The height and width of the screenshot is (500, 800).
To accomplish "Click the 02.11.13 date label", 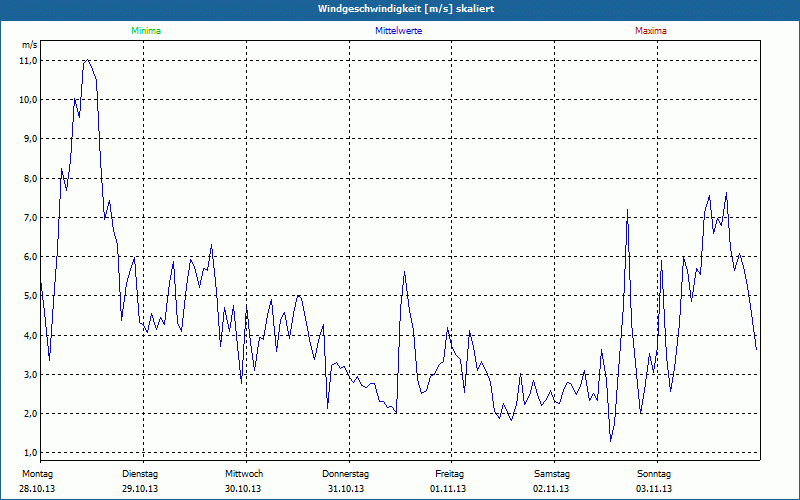I will click(x=551, y=489).
